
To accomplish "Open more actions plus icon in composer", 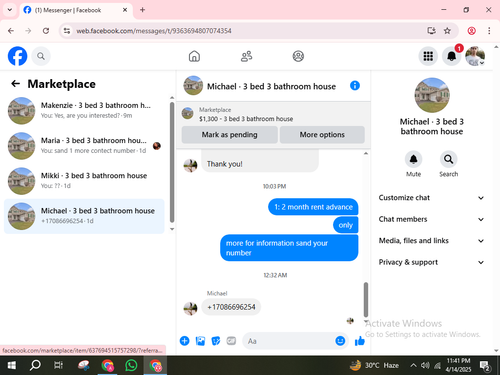I will click(184, 341).
